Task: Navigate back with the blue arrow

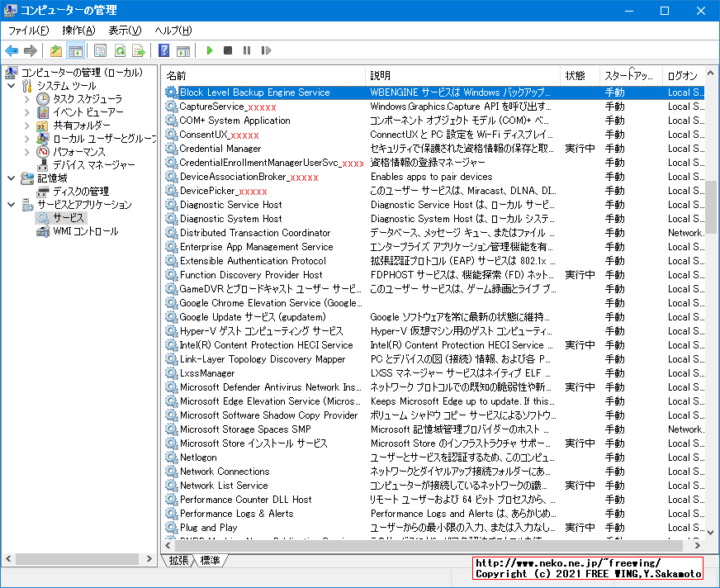Action: [x=11, y=50]
